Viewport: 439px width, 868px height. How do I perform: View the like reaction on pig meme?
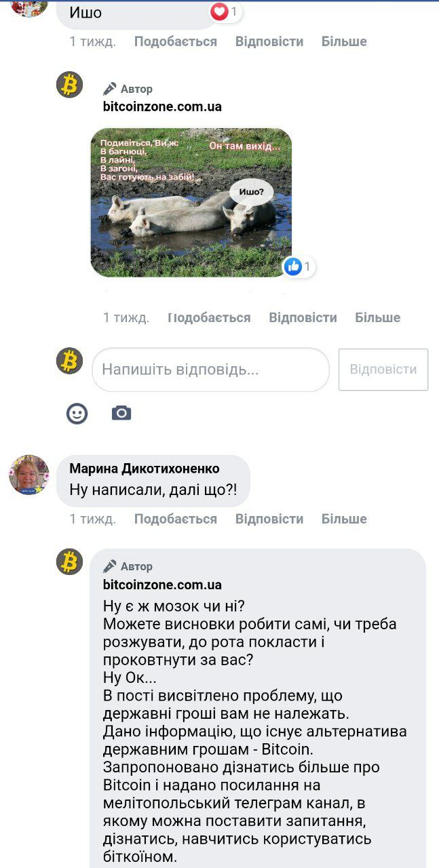pyautogui.click(x=293, y=267)
